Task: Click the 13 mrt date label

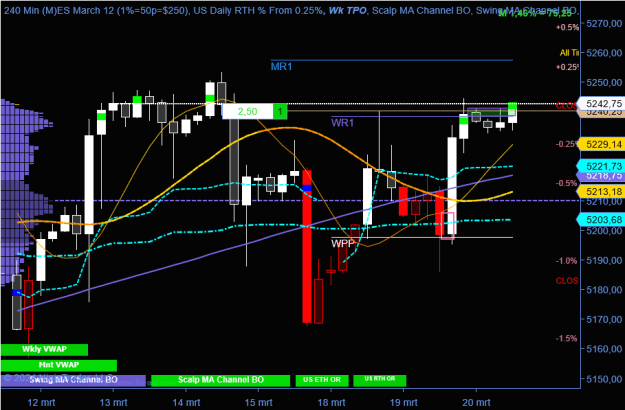Action: coord(114,402)
